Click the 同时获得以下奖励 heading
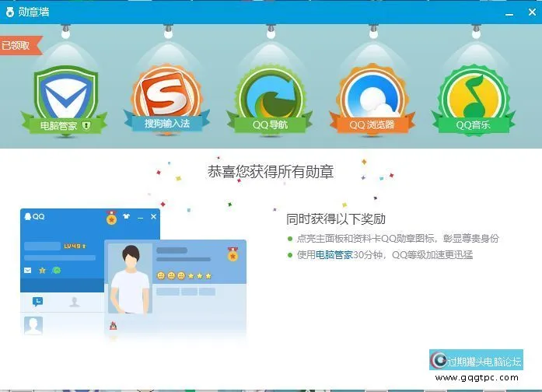Image resolution: width=542 pixels, height=392 pixels. click(x=336, y=219)
